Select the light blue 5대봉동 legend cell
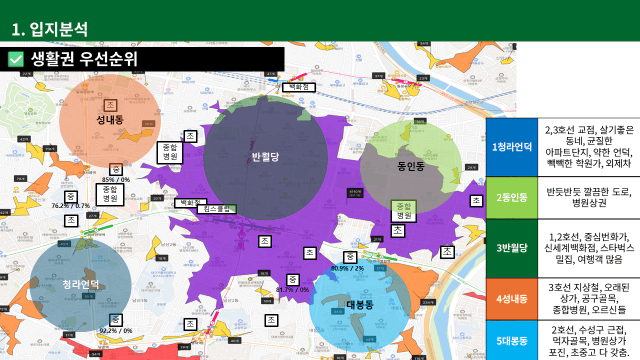The width and height of the screenshot is (640, 360). click(512, 340)
